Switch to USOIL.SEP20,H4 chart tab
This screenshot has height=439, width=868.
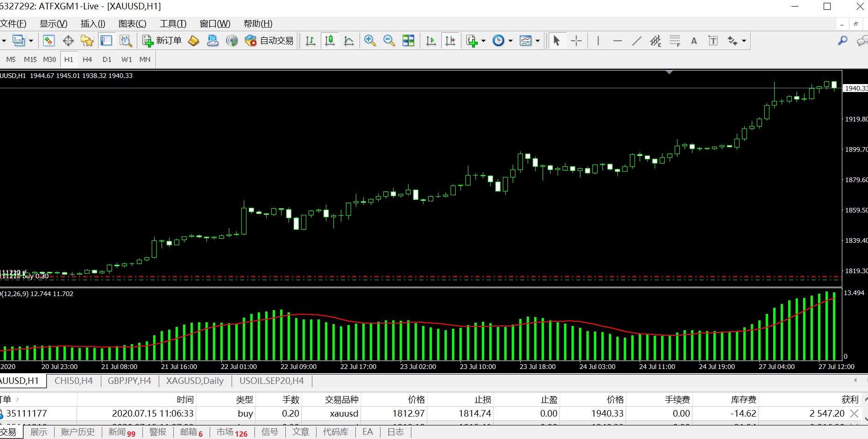272,381
